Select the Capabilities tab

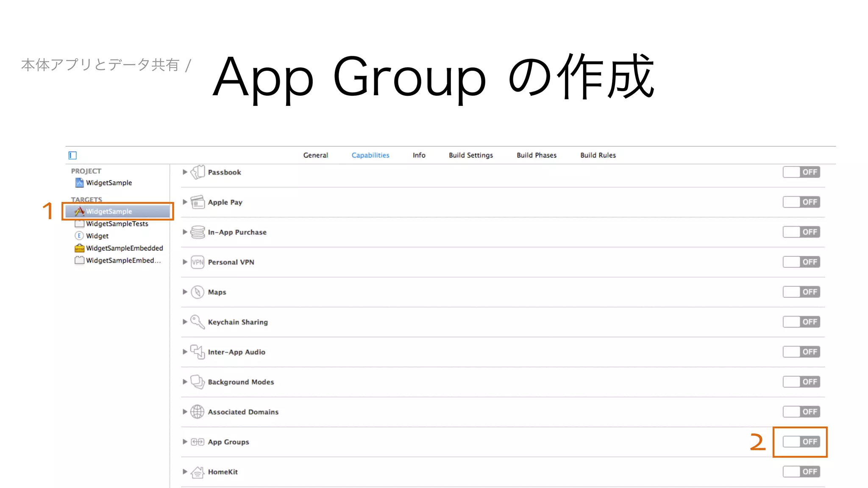(370, 155)
